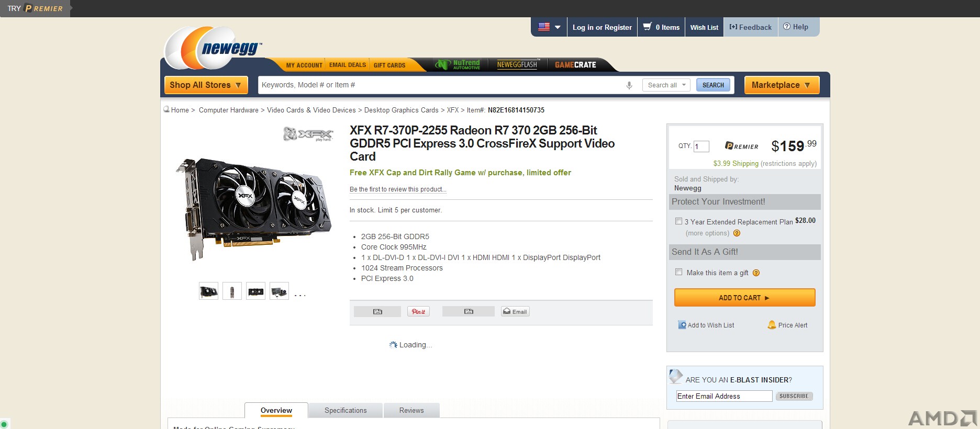Screen dimensions: 980x429
Task: Click the Newegg logo
Action: pyautogui.click(x=212, y=48)
